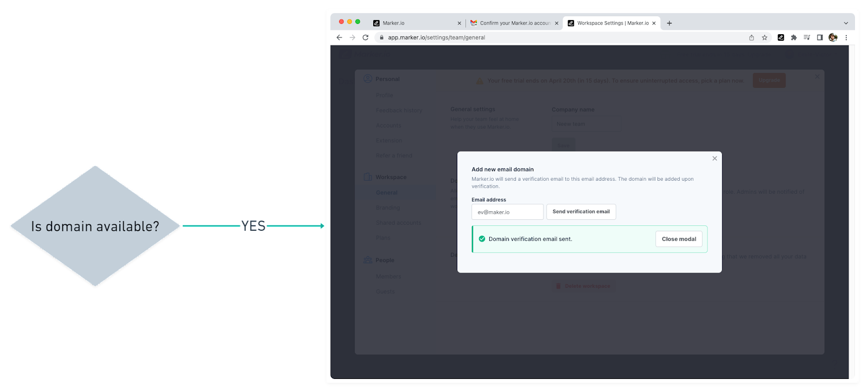
Task: Select Branding in the dimmed settings sidebar
Action: pyautogui.click(x=388, y=207)
